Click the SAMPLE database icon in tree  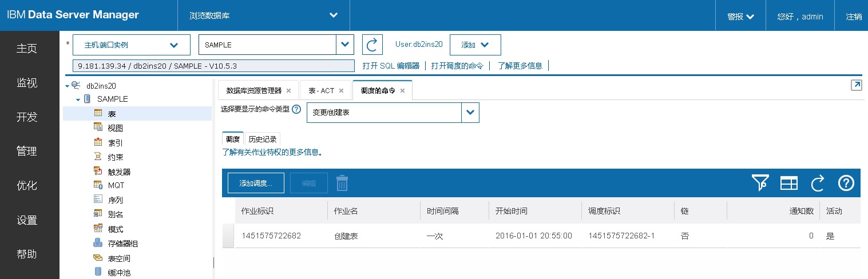pyautogui.click(x=87, y=99)
